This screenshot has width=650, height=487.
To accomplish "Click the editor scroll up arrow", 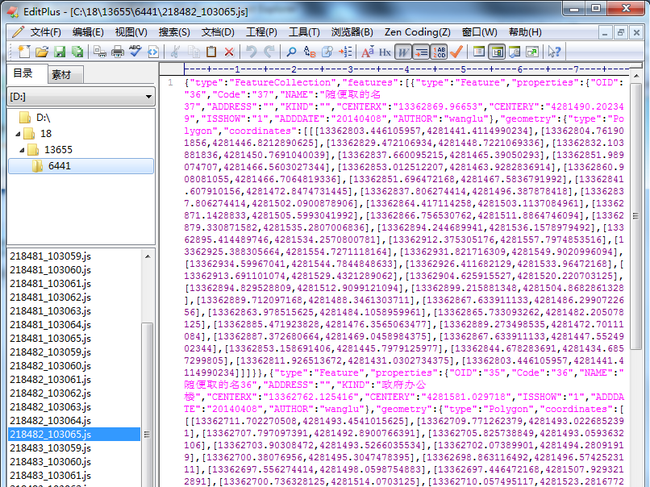I will point(635,76).
